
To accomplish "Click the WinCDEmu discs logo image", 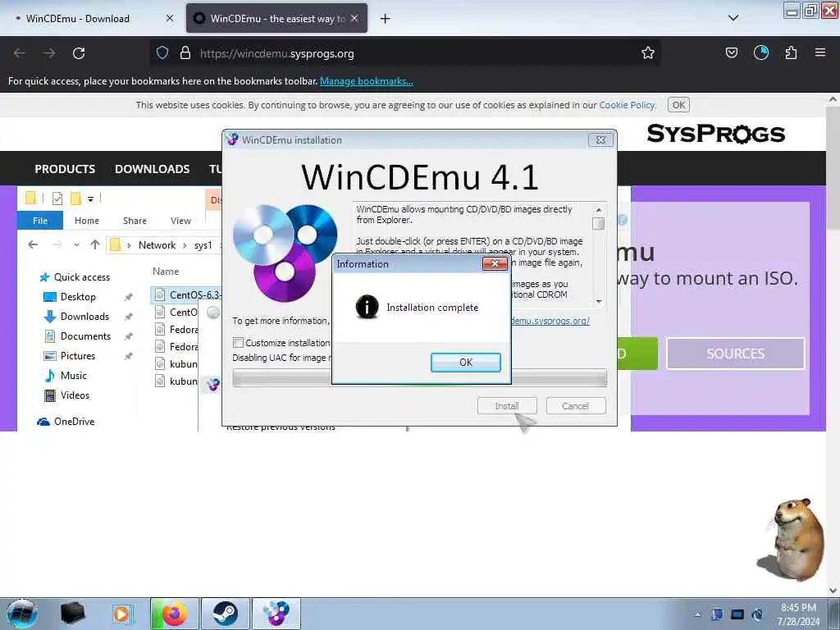I will tap(285, 253).
